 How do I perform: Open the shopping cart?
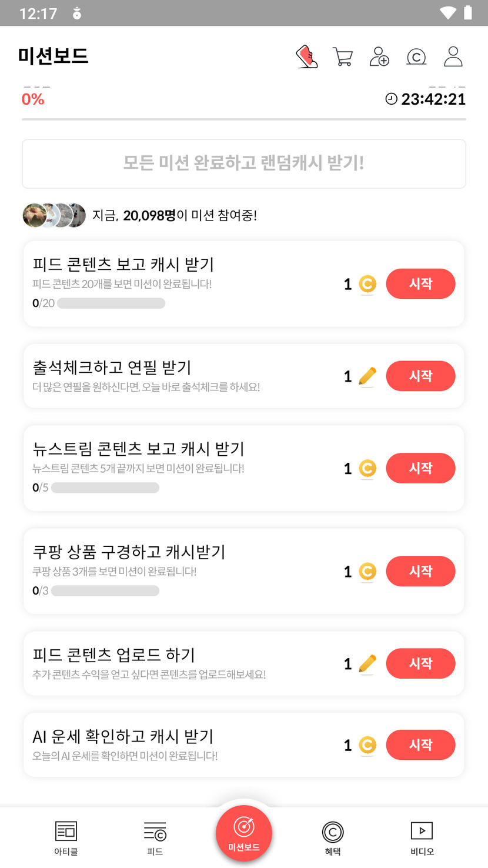point(342,57)
